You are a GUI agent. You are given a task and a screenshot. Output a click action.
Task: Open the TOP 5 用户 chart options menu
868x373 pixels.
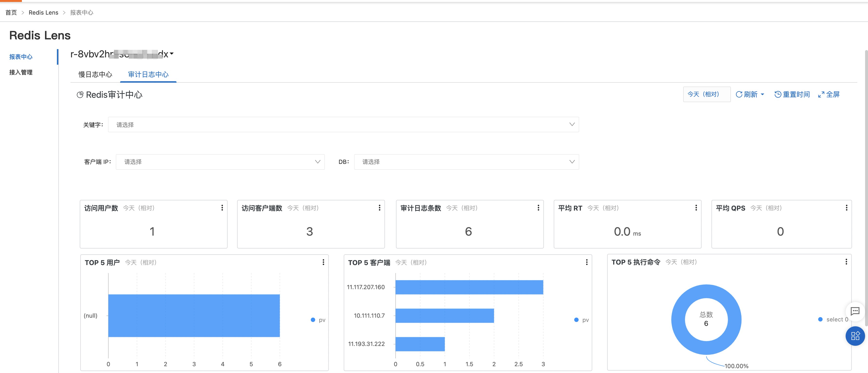coord(323,262)
